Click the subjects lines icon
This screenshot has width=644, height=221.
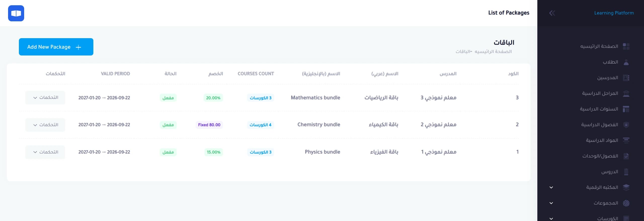(x=626, y=140)
